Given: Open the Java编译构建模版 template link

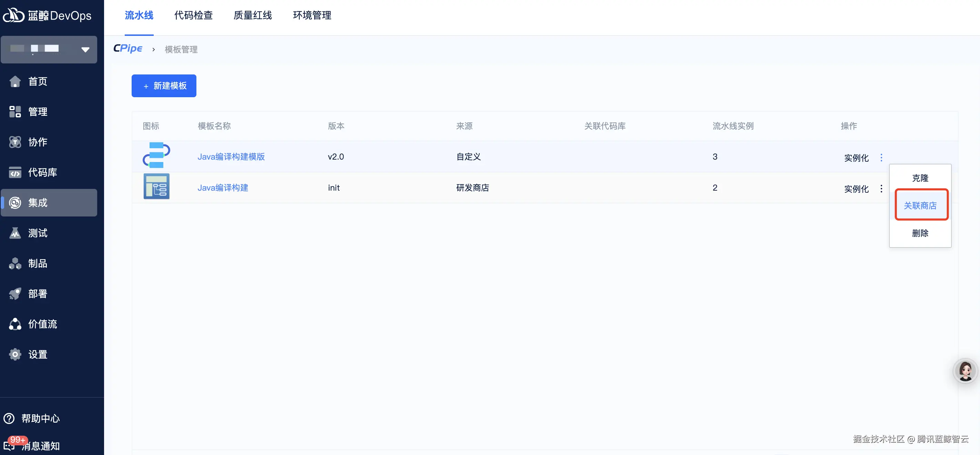Looking at the screenshot, I should 231,156.
